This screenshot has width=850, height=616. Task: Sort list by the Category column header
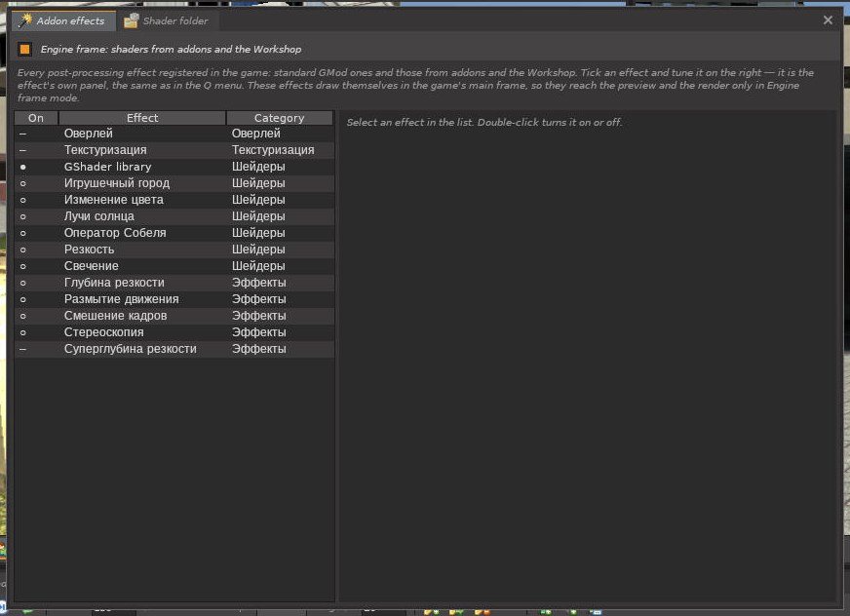[279, 118]
